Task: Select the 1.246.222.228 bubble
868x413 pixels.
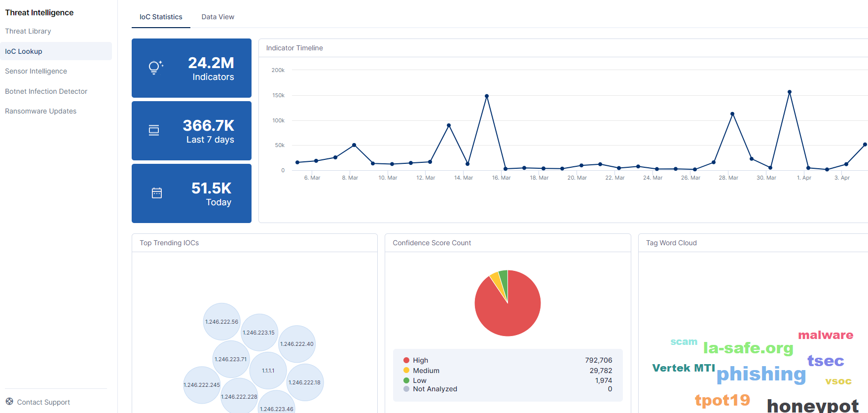Action: [x=239, y=397]
